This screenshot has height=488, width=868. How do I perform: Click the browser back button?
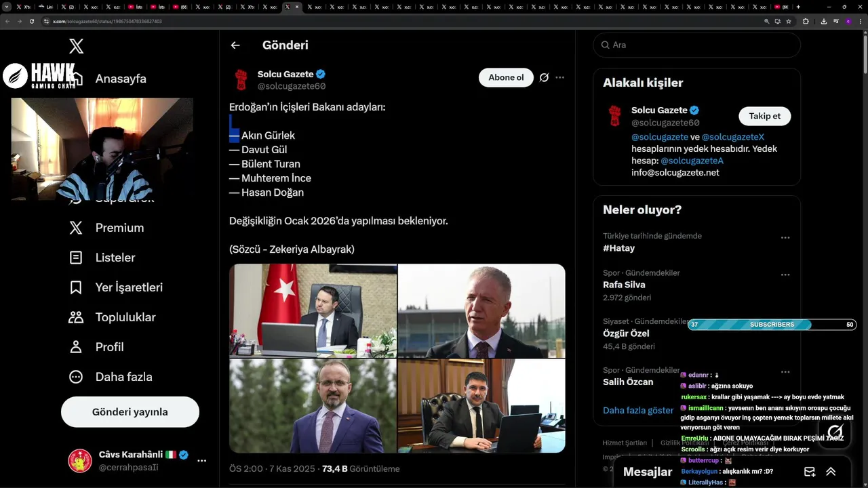click(x=7, y=21)
